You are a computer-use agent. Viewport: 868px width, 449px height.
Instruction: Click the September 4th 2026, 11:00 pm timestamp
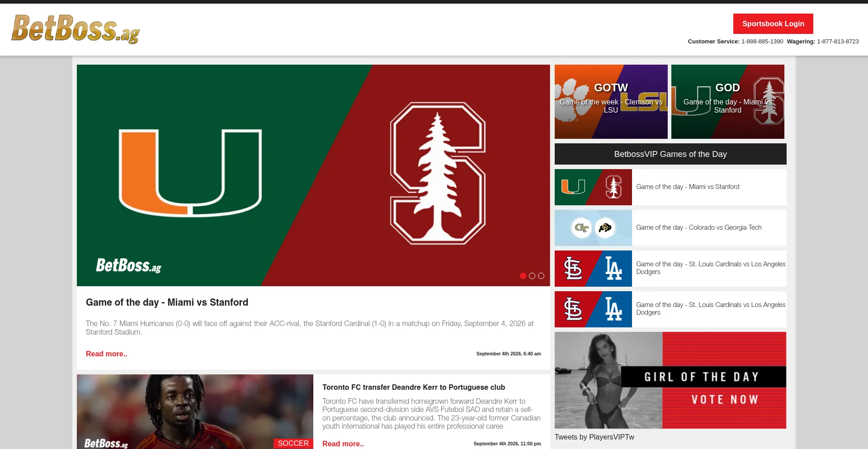pyautogui.click(x=507, y=444)
